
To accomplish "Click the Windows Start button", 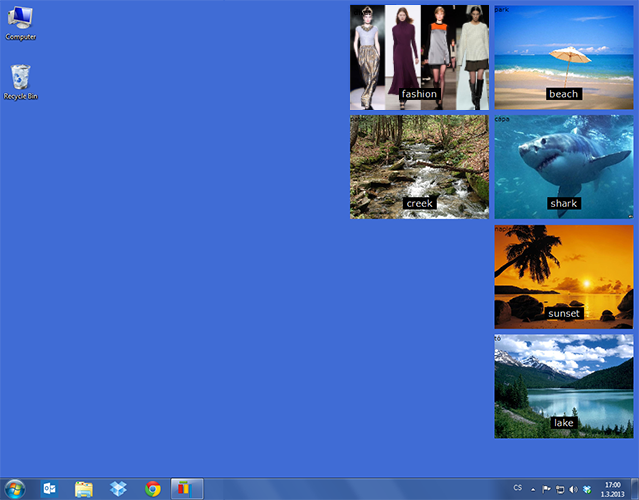I will pyautogui.click(x=15, y=489).
